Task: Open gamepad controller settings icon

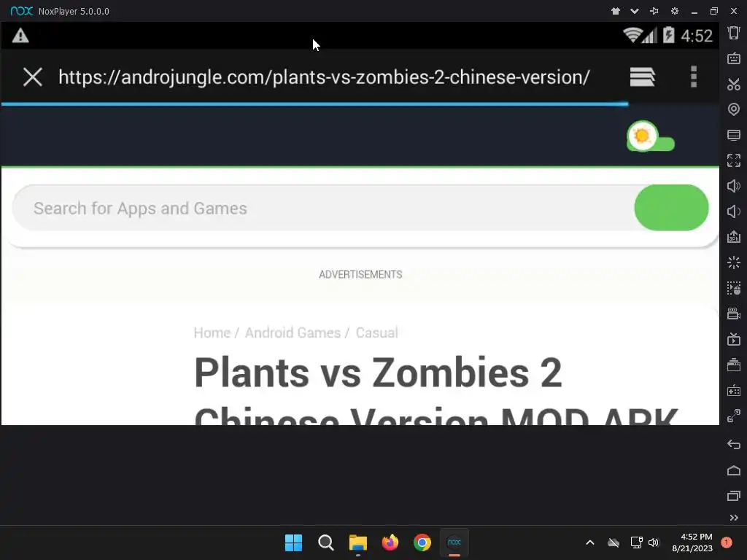Action: (734, 391)
